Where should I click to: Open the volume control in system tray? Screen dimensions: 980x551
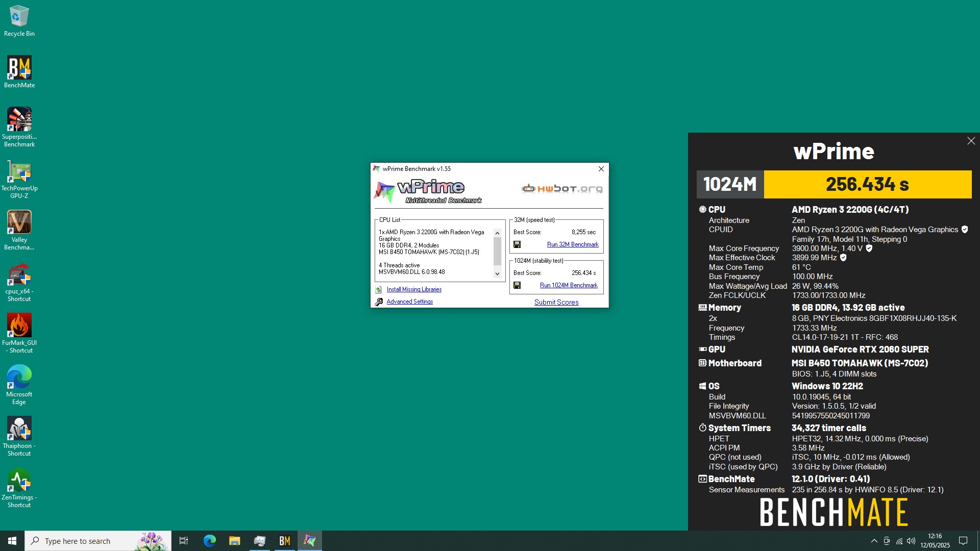911,541
